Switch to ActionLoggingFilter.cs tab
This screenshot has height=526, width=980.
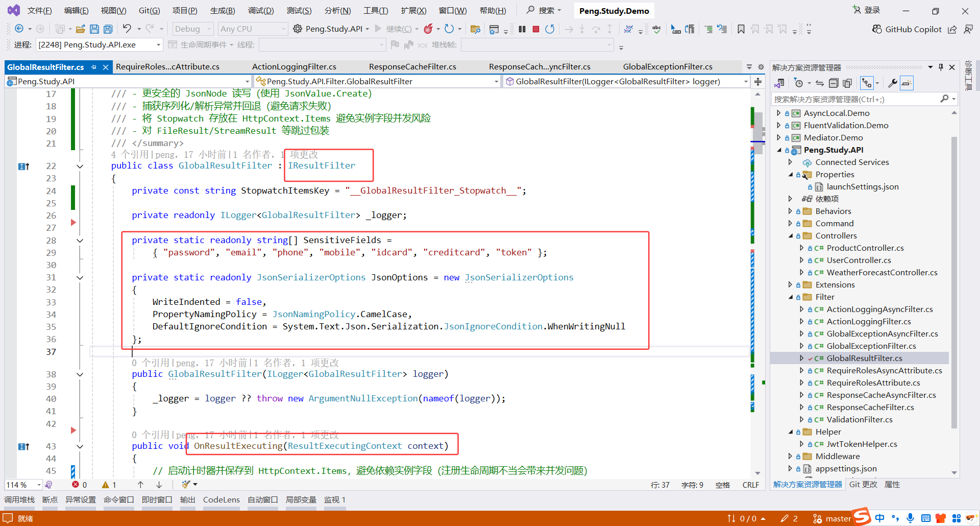point(294,67)
